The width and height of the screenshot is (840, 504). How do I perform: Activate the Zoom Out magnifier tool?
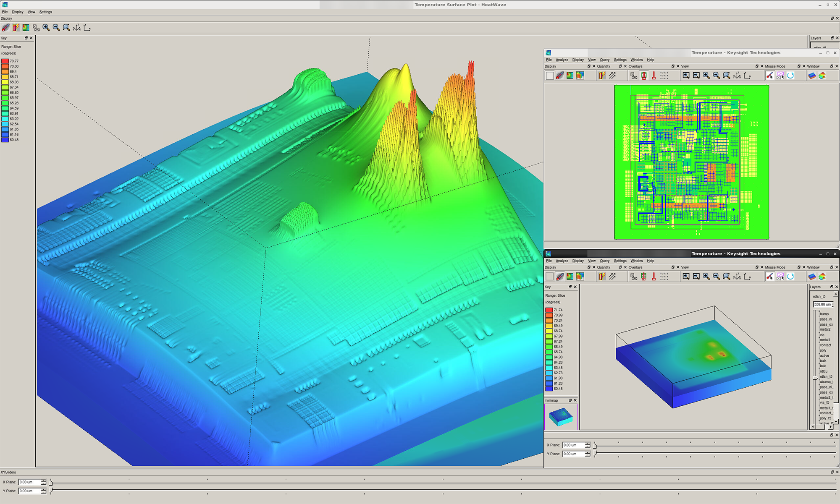tap(55, 28)
